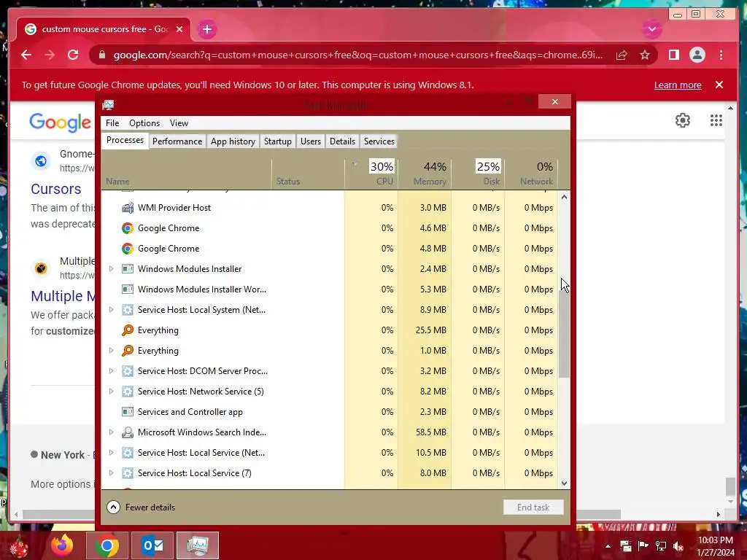747x560 pixels.
Task: Expand the 1.0 MB Everything process
Action: pyautogui.click(x=111, y=351)
